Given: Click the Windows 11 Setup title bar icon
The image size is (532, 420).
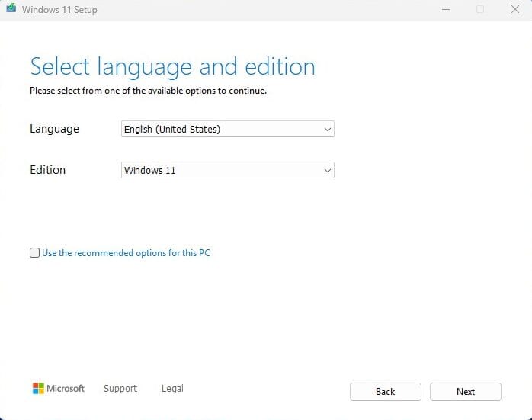Looking at the screenshot, I should pos(11,10).
